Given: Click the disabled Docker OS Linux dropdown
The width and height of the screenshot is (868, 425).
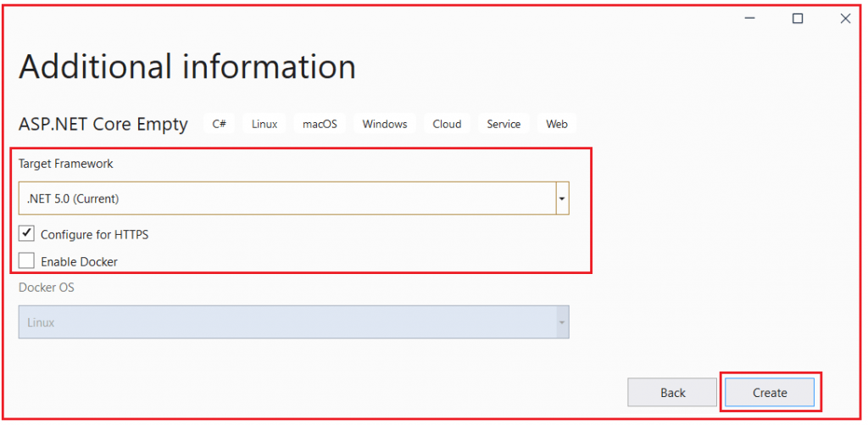Looking at the screenshot, I should 287,322.
